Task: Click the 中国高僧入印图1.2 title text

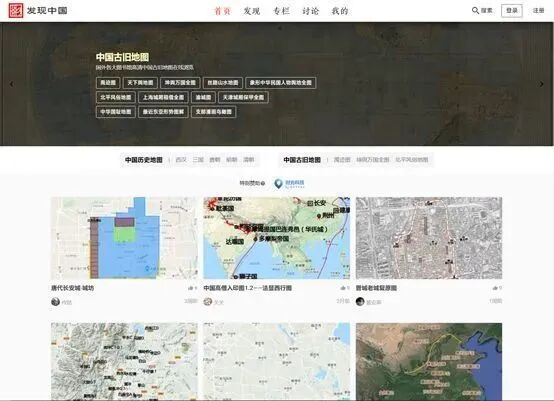Action: tap(248, 288)
